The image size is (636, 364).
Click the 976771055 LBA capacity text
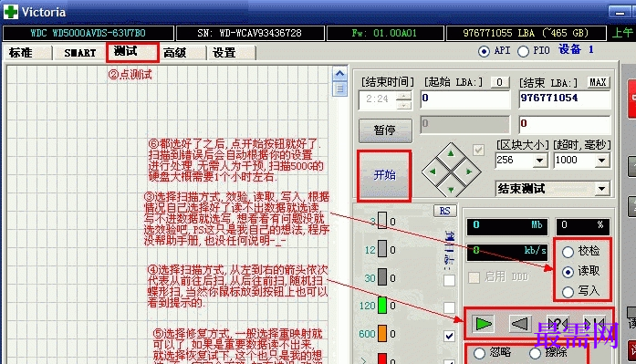pyautogui.click(x=526, y=33)
